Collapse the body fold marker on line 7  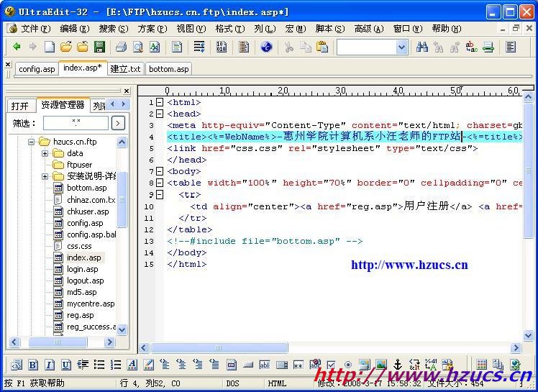click(160, 172)
